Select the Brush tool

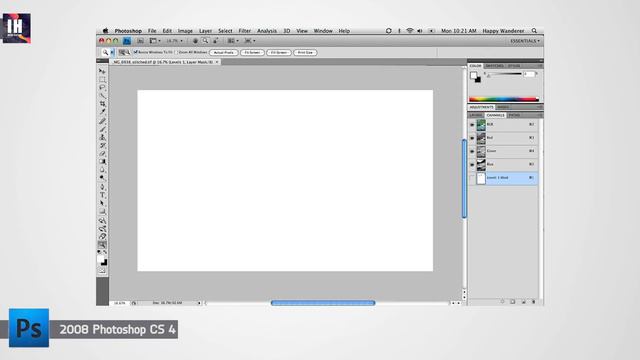click(x=102, y=129)
